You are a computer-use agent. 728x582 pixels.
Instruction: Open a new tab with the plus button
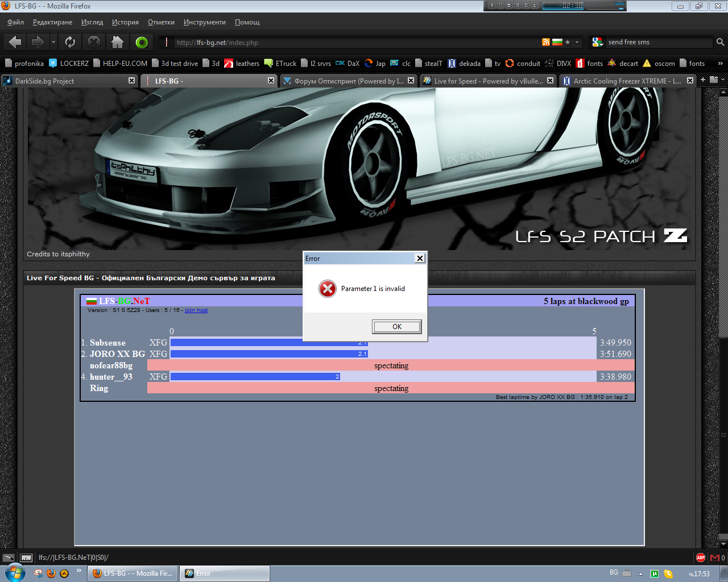click(x=703, y=80)
